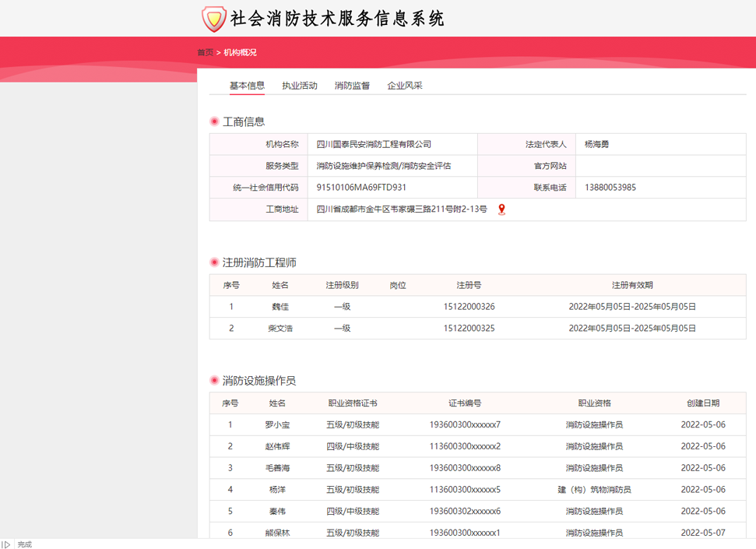Viewport: 756px width, 549px height.
Task: Click certificate number 193600302xxxxxx6
Action: (x=465, y=512)
